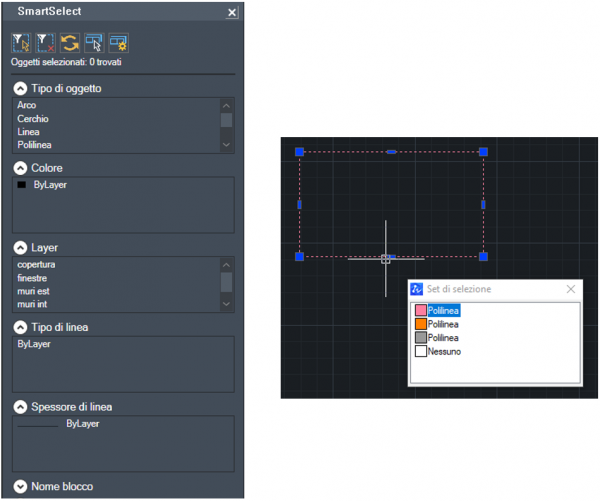Click the orange color swatch
The width and height of the screenshot is (600, 501).
pyautogui.click(x=421, y=324)
